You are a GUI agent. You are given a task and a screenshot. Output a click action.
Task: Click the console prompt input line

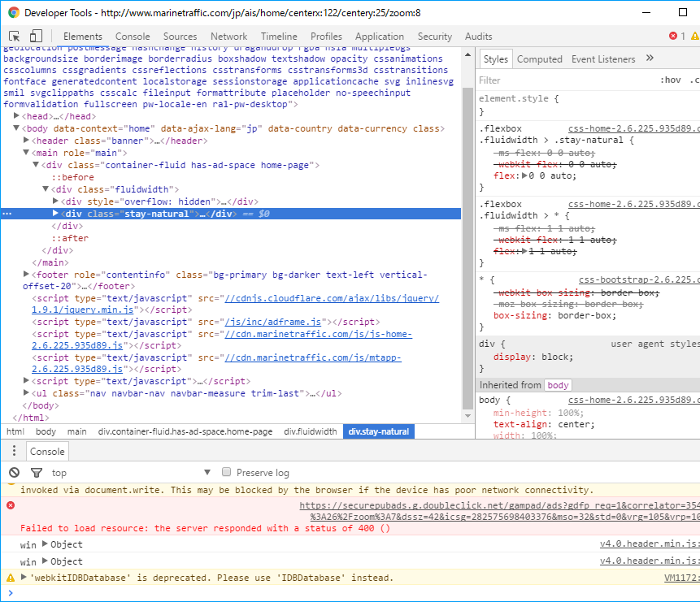[x=357, y=593]
